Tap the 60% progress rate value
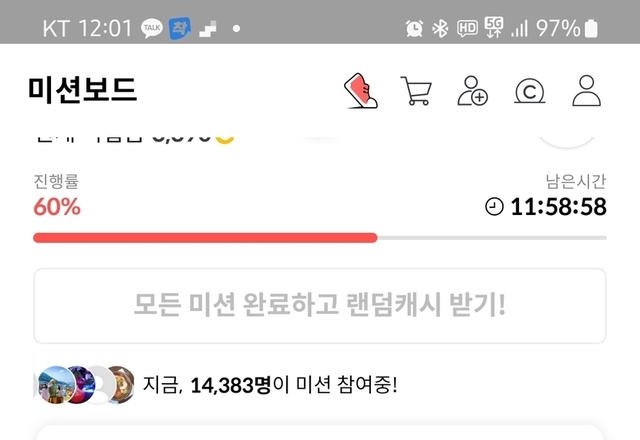 click(x=57, y=207)
